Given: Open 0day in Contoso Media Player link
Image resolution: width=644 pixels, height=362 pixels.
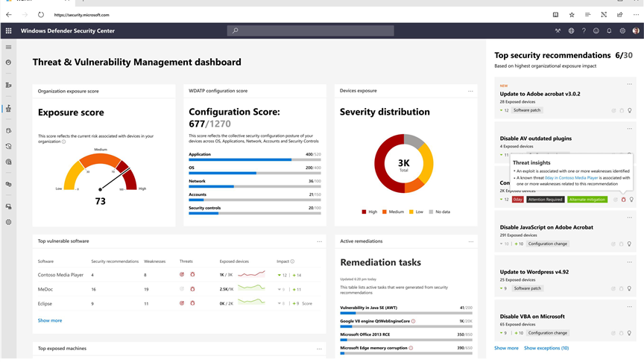Looking at the screenshot, I should [x=571, y=178].
